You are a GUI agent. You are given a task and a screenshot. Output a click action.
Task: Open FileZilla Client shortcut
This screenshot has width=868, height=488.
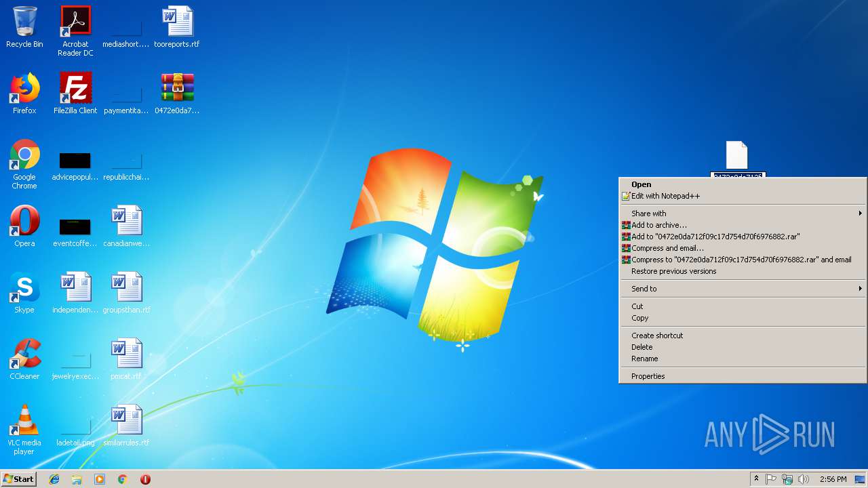(75, 94)
